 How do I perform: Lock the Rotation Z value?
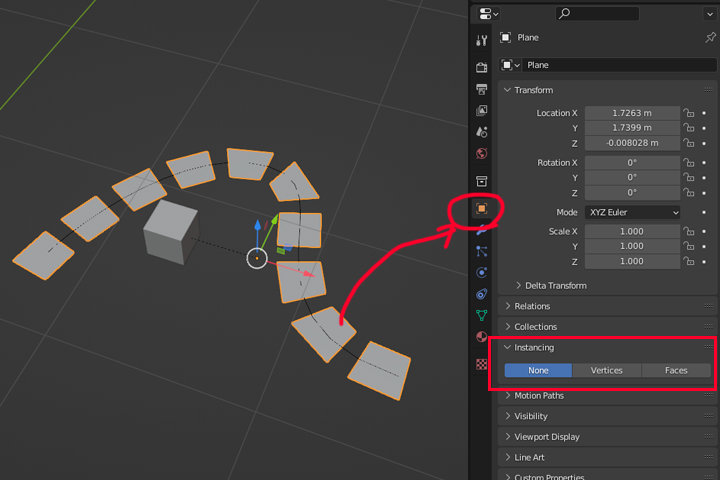pos(688,192)
